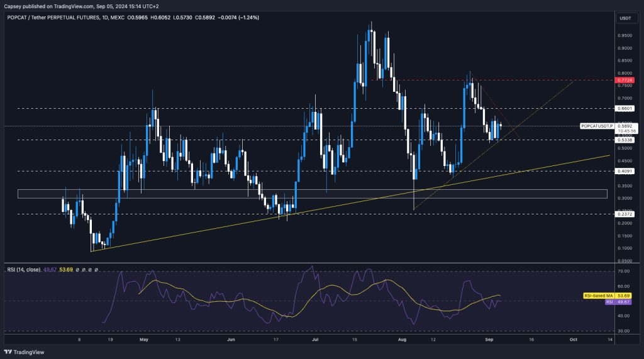Open the USDT currency selector
Viewport: 644px width, 359px height.
tap(625, 18)
